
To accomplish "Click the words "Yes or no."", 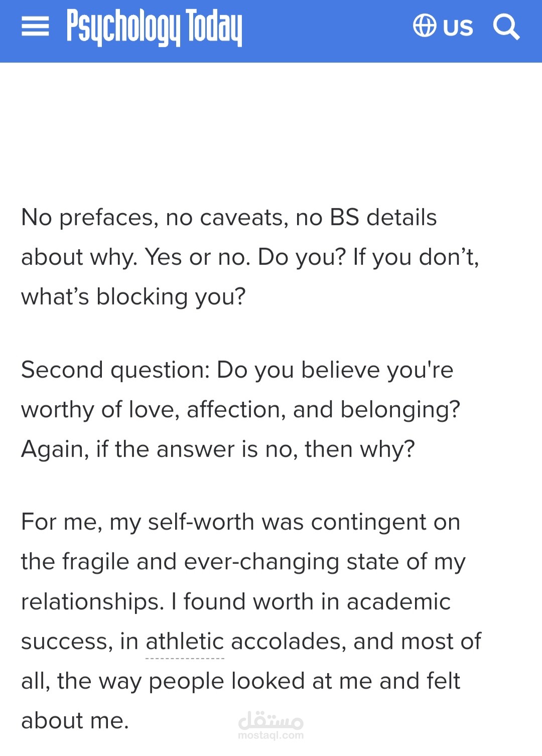I will [x=197, y=257].
